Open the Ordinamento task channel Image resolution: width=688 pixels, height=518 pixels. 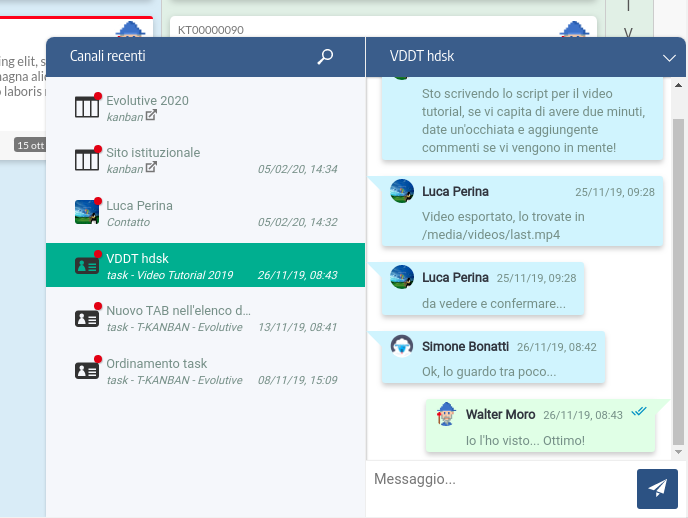156,363
